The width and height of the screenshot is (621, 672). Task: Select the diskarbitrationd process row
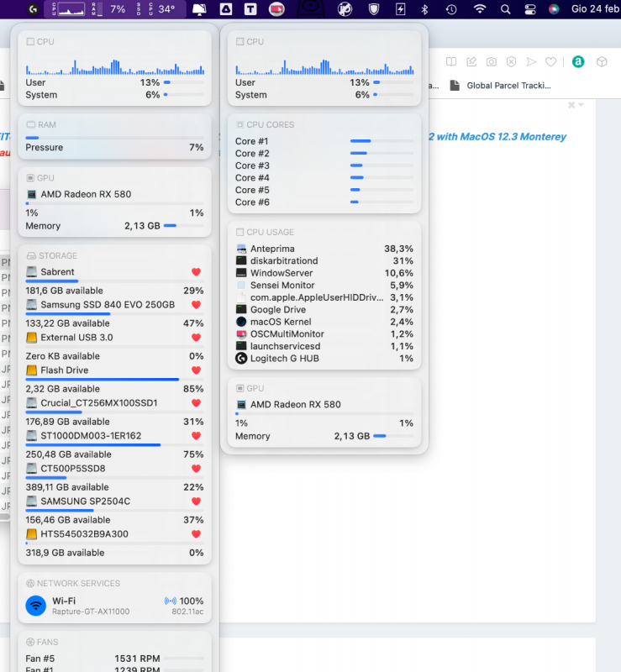(324, 260)
